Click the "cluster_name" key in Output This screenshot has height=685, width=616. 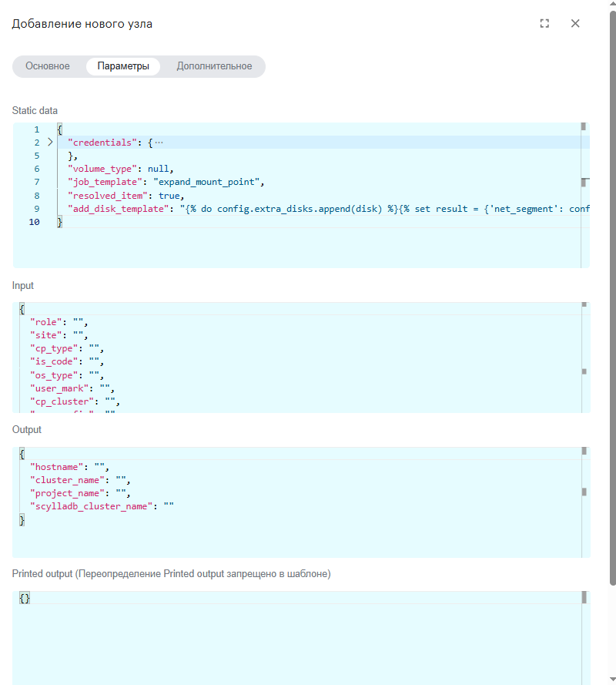pyautogui.click(x=67, y=480)
